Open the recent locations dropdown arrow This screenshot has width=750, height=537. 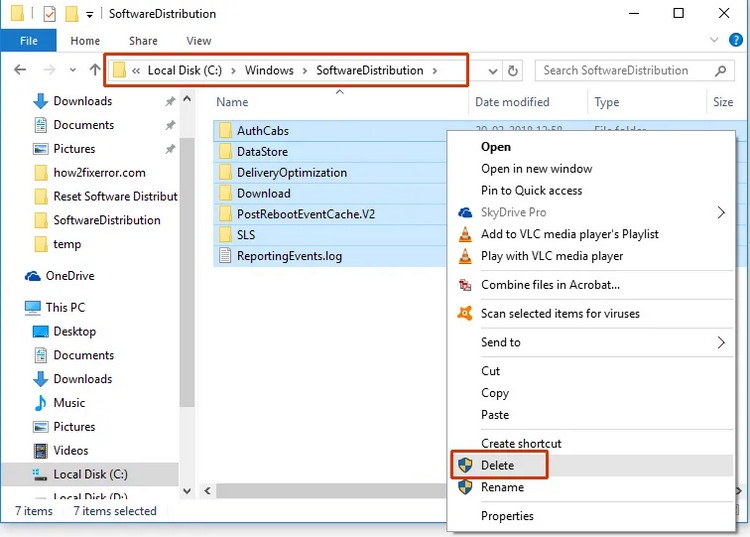73,70
